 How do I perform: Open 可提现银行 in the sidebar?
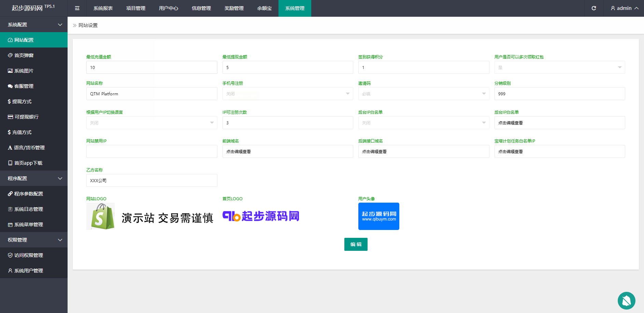point(26,117)
